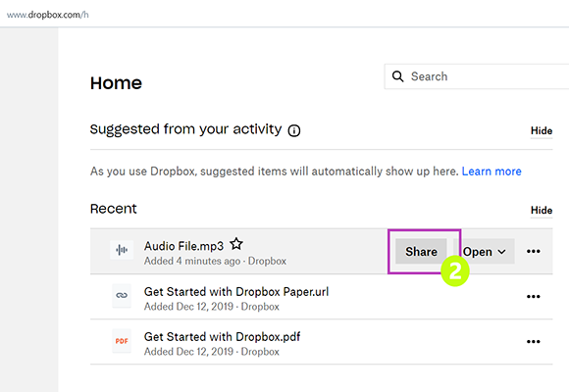Open Get Started with Dropbox.pdf
Image resolution: width=569 pixels, height=392 pixels.
pyautogui.click(x=222, y=337)
